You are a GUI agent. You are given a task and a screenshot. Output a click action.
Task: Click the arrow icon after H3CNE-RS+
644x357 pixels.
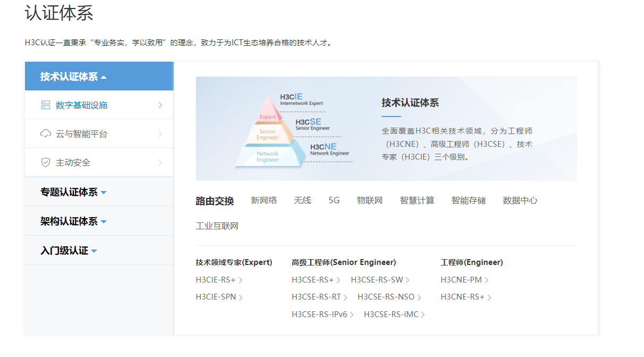click(x=489, y=297)
